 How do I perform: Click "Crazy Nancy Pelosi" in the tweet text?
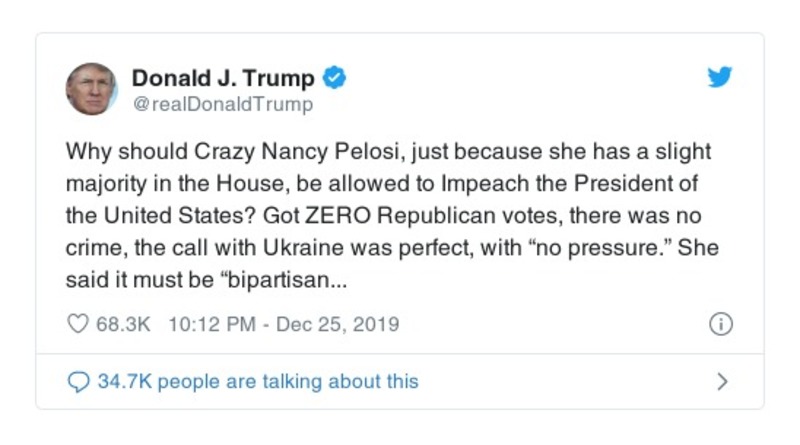pos(269,152)
